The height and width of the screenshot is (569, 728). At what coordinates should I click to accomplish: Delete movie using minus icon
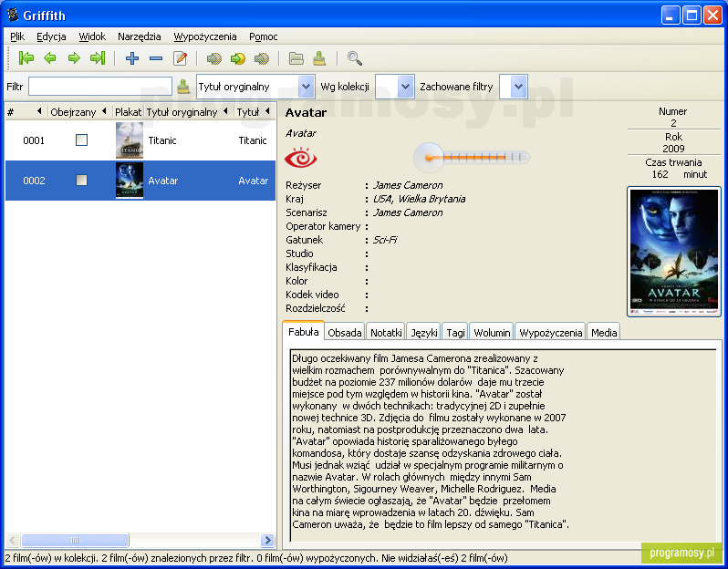coord(156,58)
